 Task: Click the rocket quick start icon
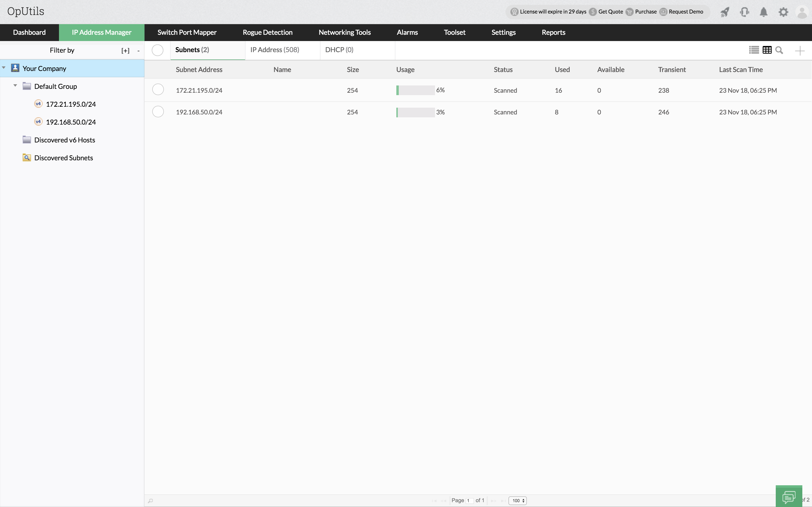click(x=725, y=12)
